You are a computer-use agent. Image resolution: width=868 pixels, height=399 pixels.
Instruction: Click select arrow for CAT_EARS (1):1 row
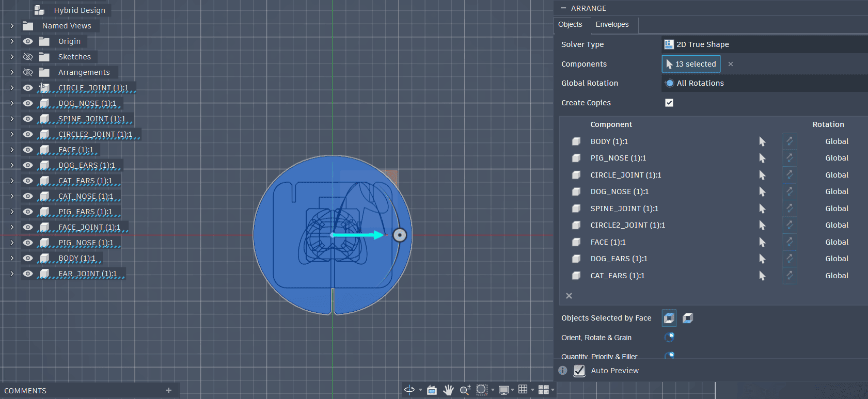click(762, 276)
